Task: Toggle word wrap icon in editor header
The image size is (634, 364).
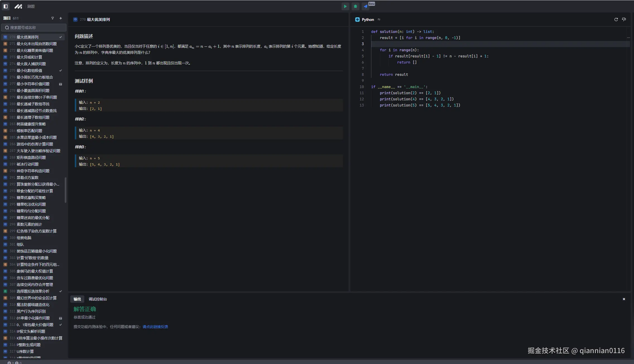Action: click(x=624, y=20)
